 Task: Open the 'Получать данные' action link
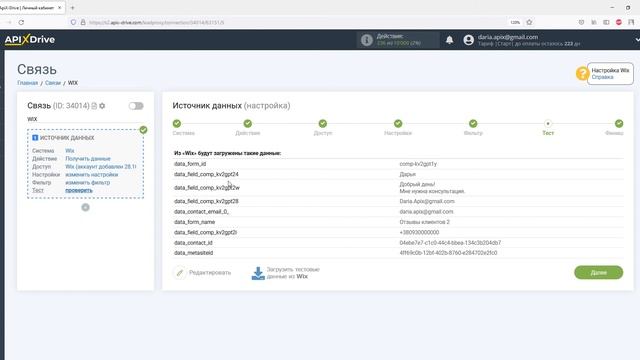click(88, 158)
